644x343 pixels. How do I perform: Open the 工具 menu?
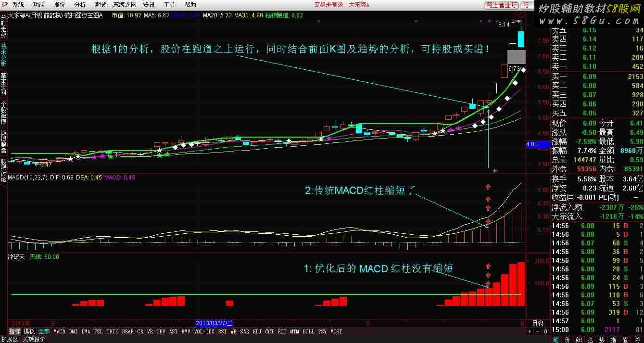169,4
